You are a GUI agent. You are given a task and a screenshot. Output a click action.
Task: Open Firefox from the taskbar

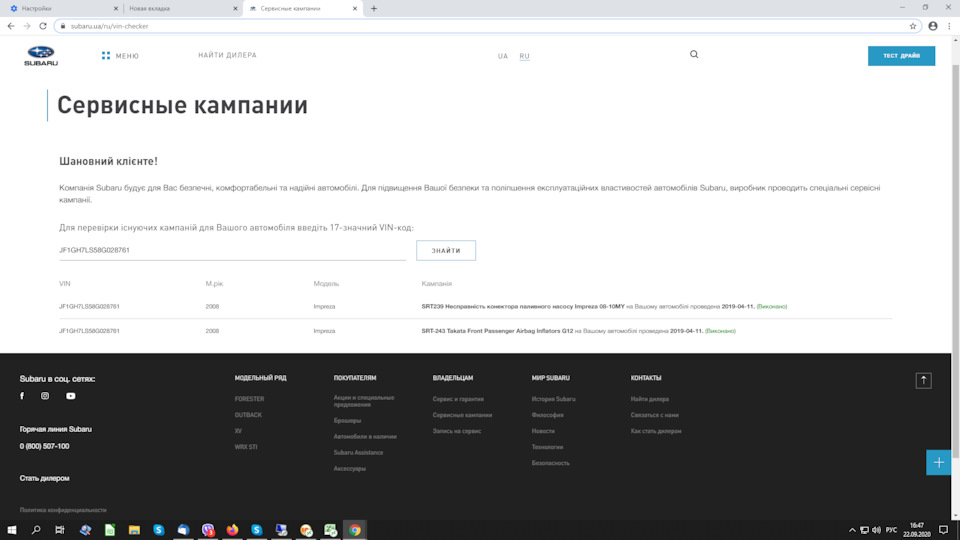232,530
